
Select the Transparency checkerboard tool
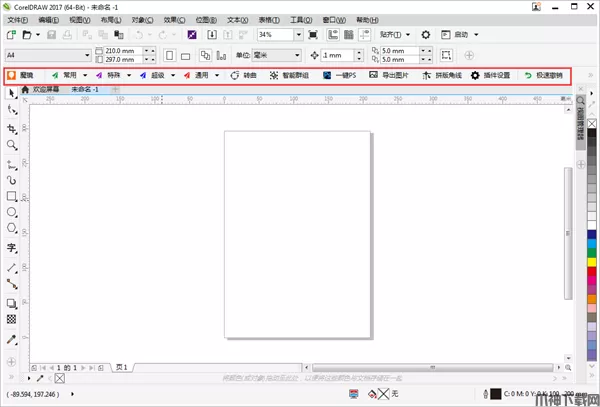tap(12, 319)
